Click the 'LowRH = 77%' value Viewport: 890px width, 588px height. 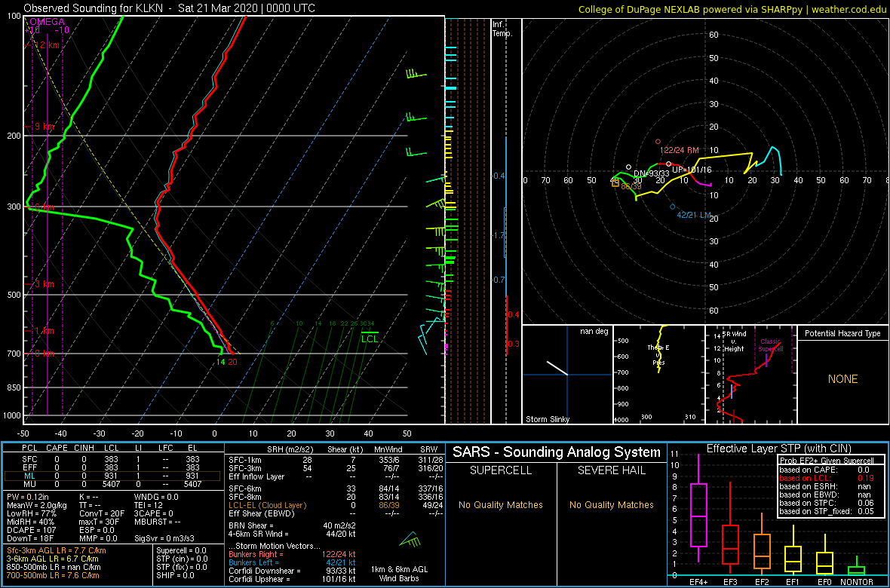click(x=29, y=513)
